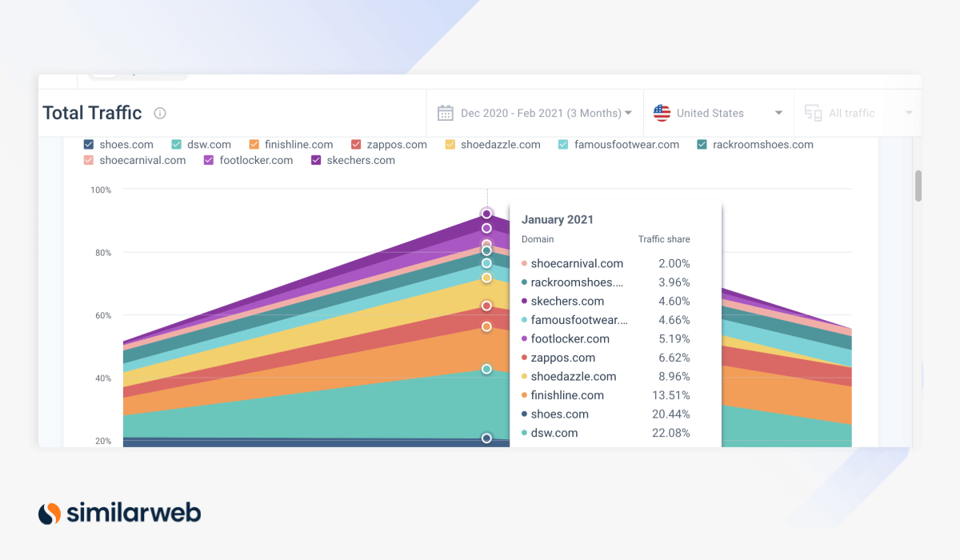Click the finishline.com orange data point
The height and width of the screenshot is (560, 960).
click(x=486, y=326)
